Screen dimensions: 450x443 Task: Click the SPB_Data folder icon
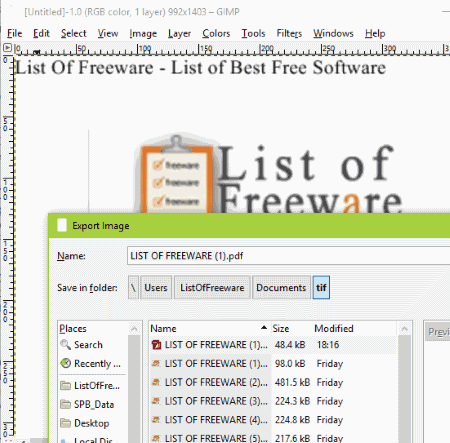point(65,404)
